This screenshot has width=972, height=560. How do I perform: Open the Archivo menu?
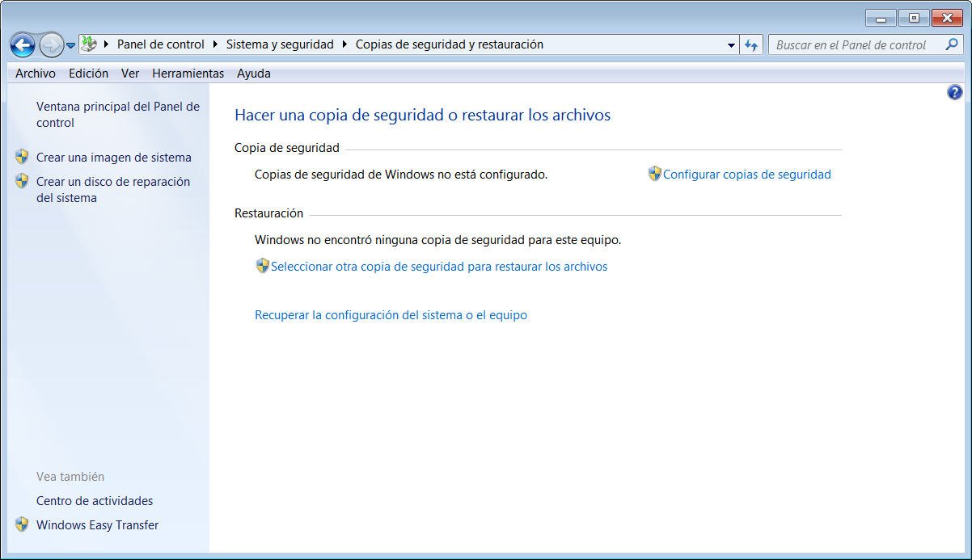[36, 74]
